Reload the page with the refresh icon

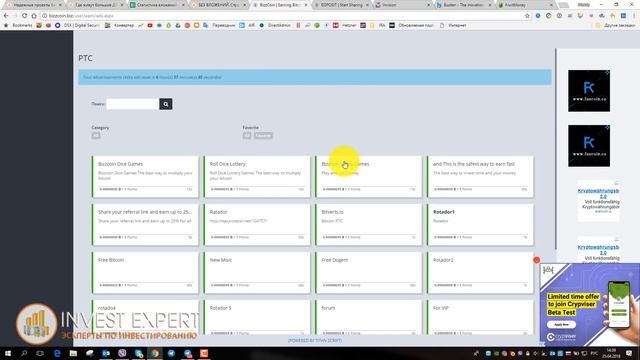point(24,16)
